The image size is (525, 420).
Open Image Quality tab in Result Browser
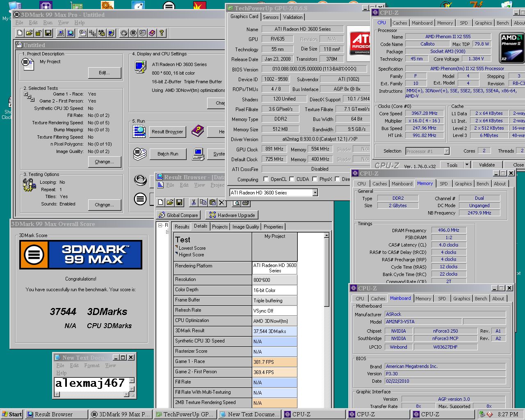click(246, 226)
